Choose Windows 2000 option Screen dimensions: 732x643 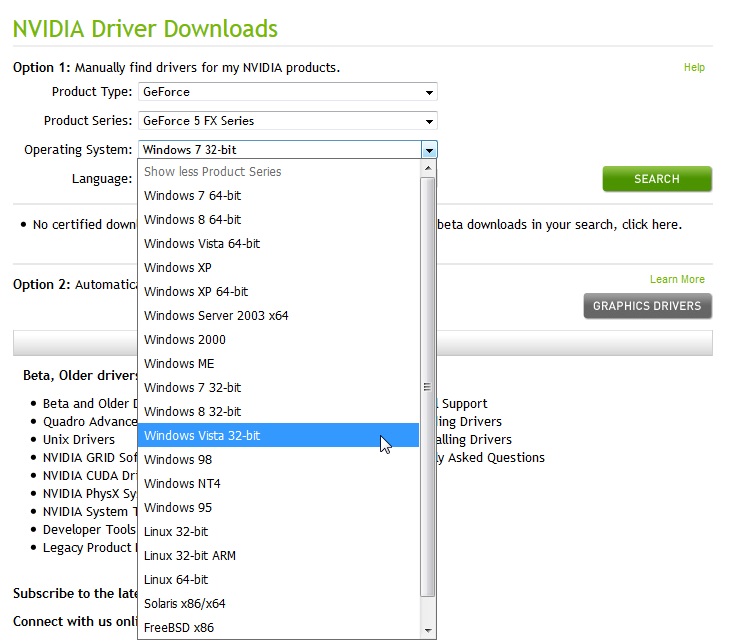click(279, 339)
